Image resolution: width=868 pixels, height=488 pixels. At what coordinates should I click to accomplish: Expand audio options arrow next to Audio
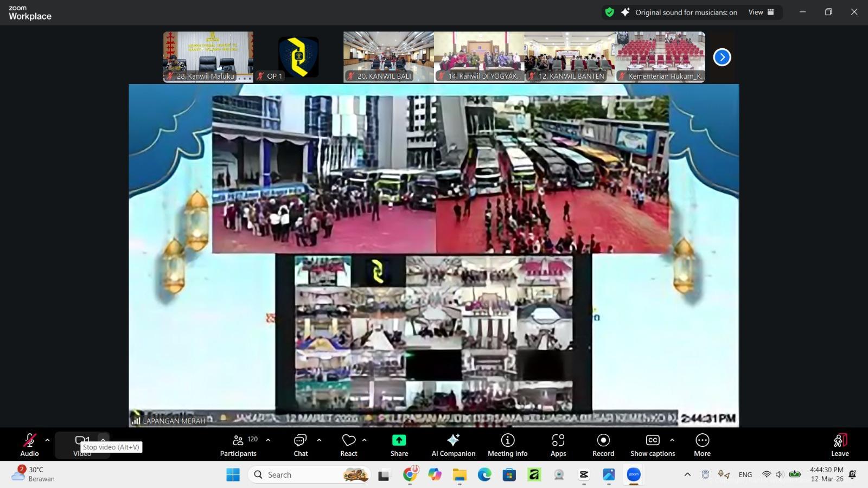click(47, 440)
